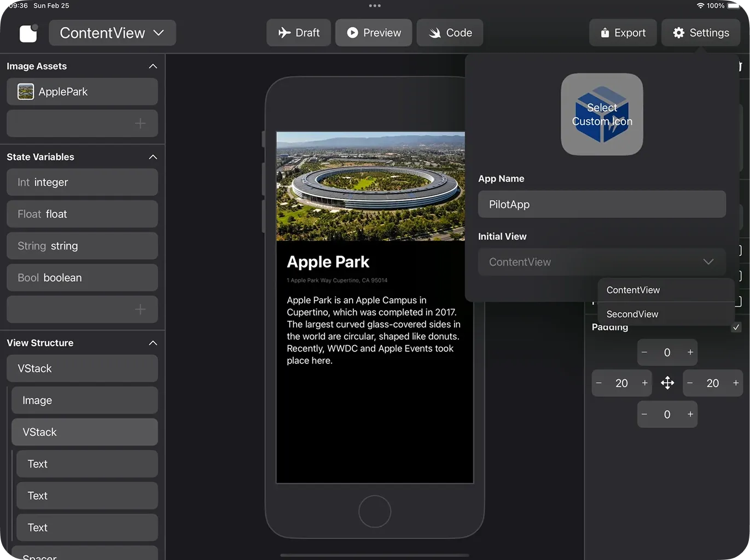Decrease the right padding value
Viewport: 750px width, 560px height.
pos(690,383)
